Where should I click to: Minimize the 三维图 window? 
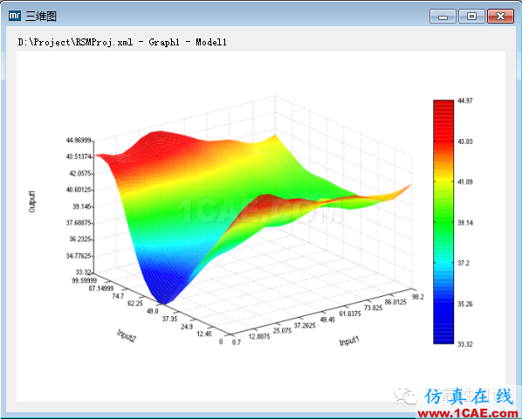point(443,17)
